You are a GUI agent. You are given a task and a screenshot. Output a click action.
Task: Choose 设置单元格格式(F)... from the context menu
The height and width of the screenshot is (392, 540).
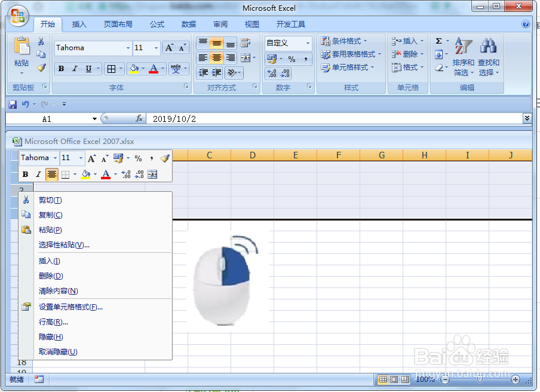pyautogui.click(x=95, y=307)
